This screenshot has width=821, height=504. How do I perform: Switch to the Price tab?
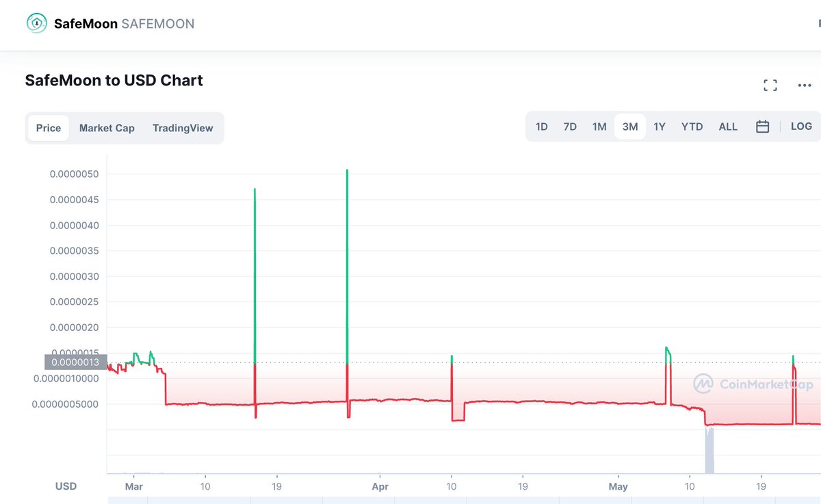49,128
